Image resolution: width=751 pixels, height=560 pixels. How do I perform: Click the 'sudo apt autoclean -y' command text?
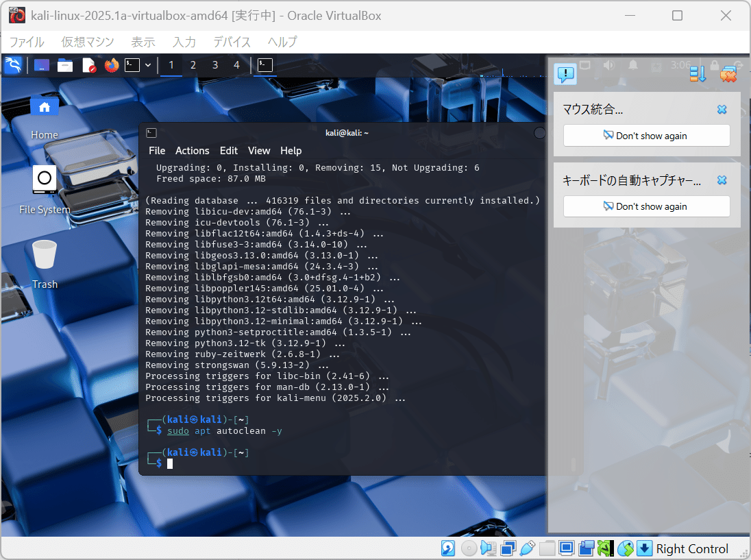pyautogui.click(x=225, y=431)
